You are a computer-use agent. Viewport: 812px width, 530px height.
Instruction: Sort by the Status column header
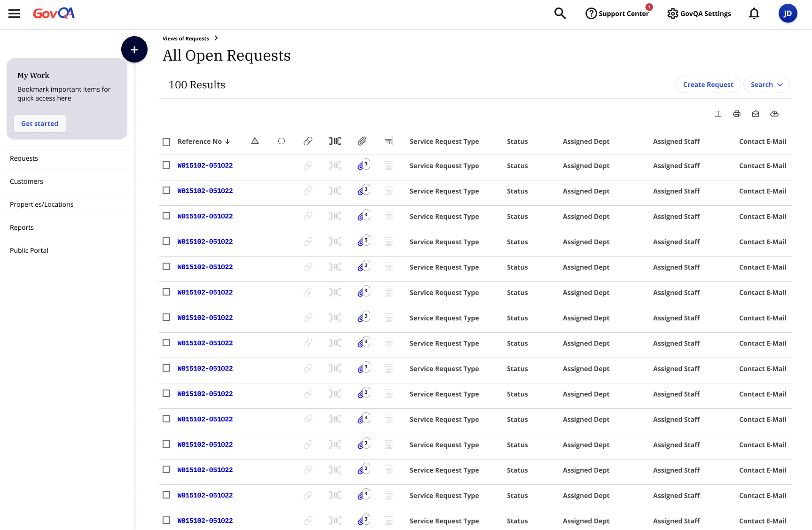pyautogui.click(x=517, y=141)
